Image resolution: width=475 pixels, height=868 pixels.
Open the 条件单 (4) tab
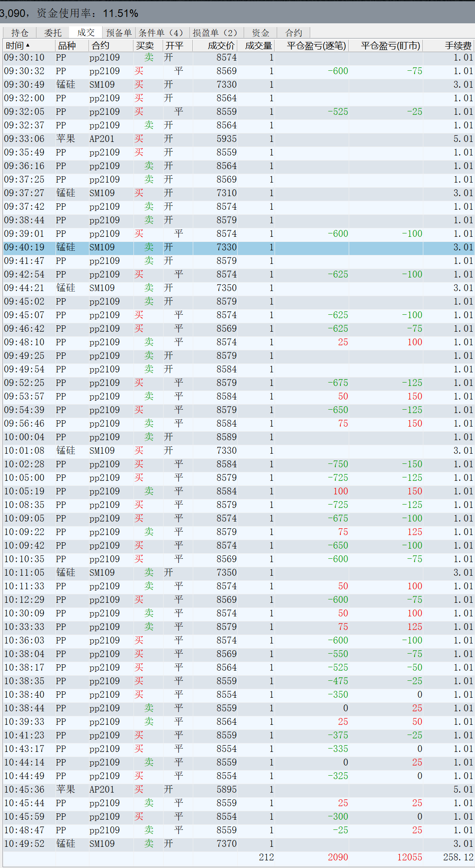pyautogui.click(x=161, y=33)
